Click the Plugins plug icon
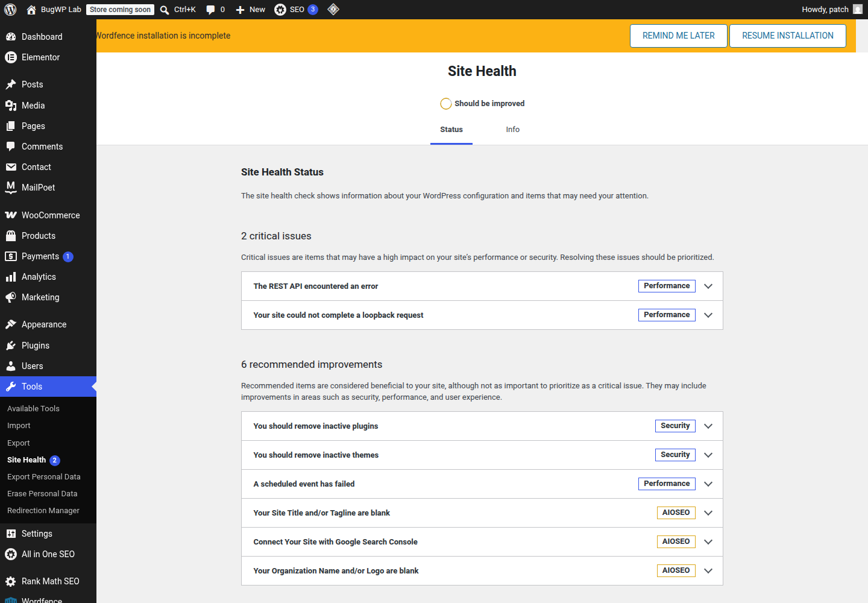This screenshot has height=603, width=868. (x=11, y=346)
